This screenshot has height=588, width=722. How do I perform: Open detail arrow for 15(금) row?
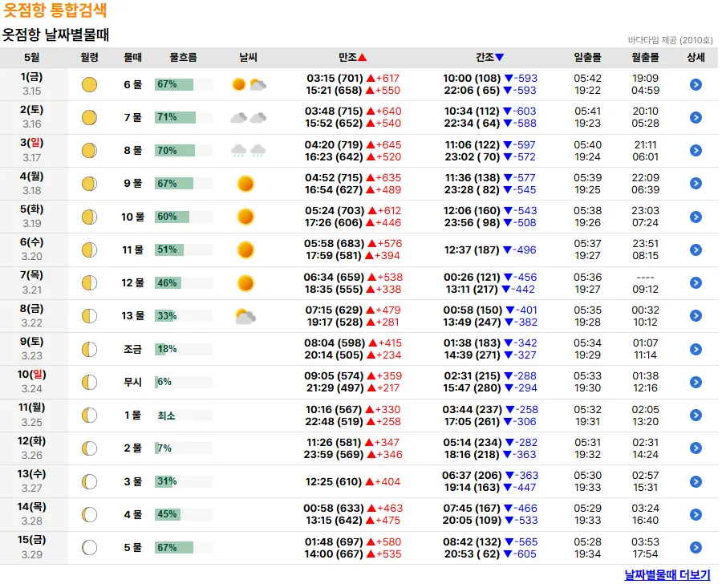pos(696,547)
